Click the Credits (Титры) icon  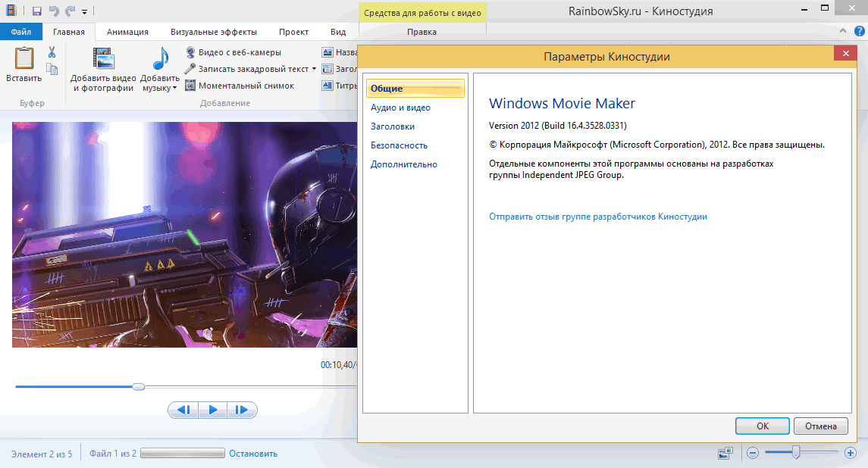(x=327, y=86)
